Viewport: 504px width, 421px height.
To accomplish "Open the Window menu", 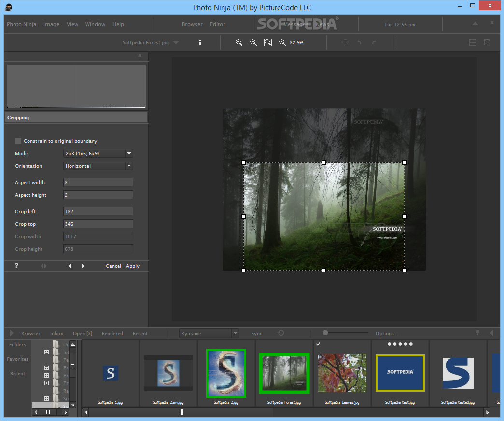I will [95, 24].
